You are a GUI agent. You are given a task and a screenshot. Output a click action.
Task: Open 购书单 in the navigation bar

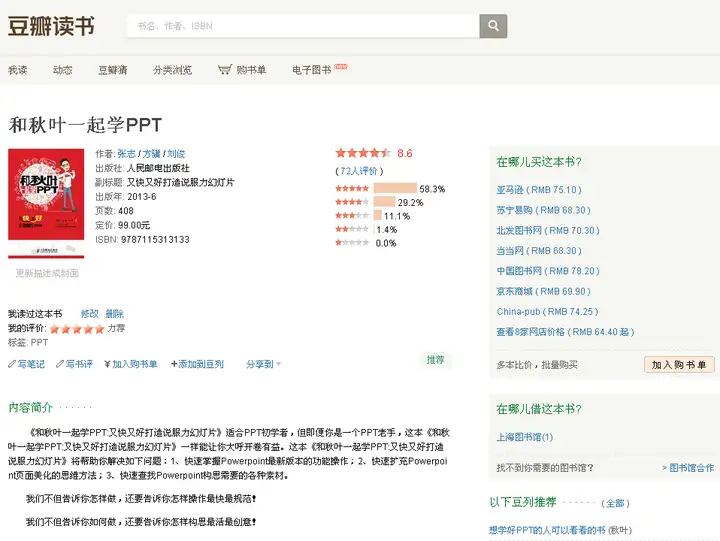(x=242, y=70)
